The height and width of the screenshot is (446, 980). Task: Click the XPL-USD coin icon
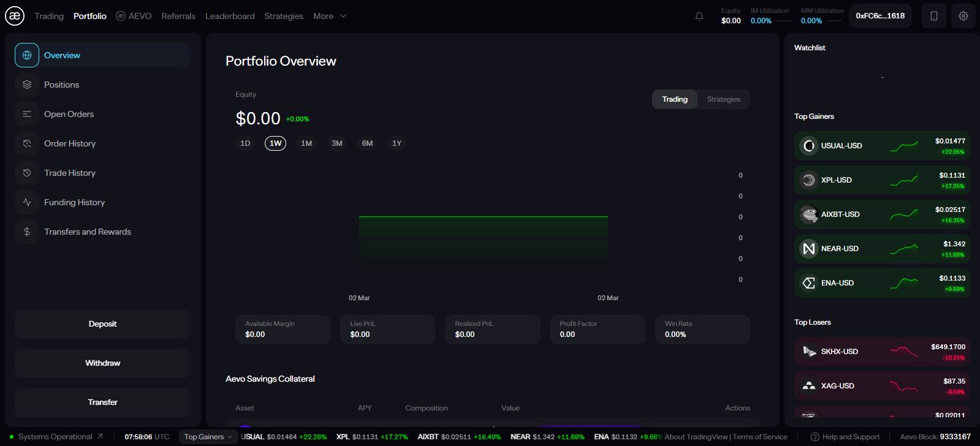click(x=809, y=180)
